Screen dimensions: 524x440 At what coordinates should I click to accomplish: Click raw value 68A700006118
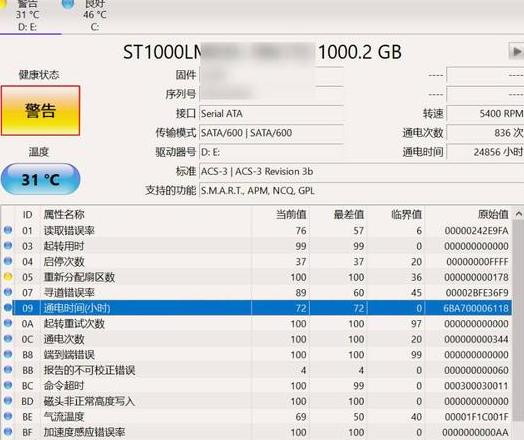point(476,308)
